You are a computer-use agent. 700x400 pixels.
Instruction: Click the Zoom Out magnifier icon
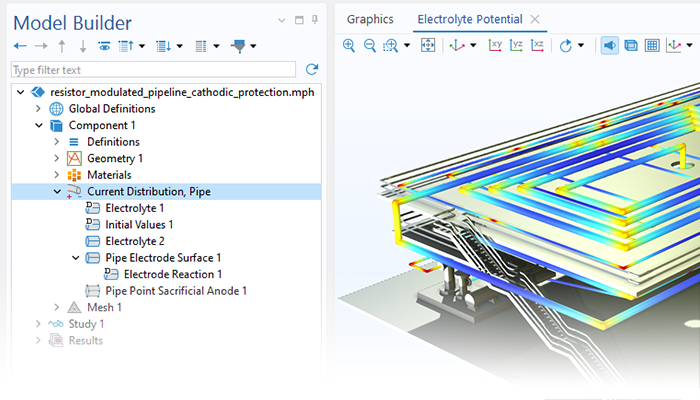click(x=370, y=45)
